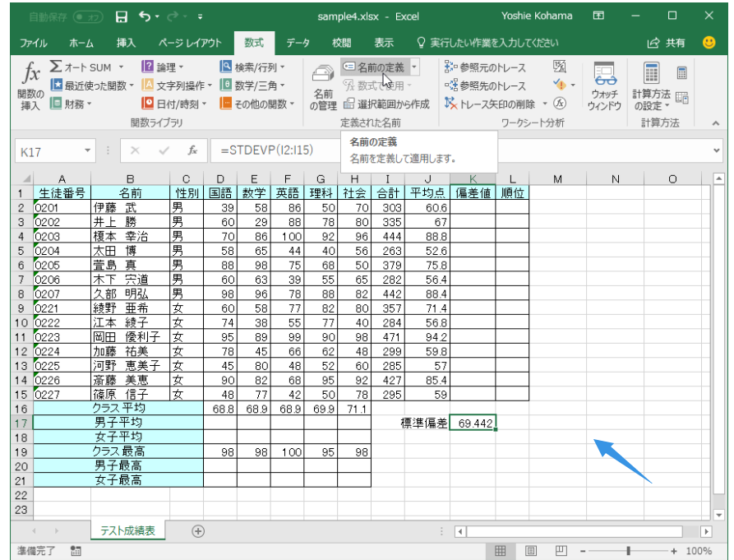The height and width of the screenshot is (560, 734).
Task: Click 参照元のトレース trace precedents
Action: pos(485,67)
